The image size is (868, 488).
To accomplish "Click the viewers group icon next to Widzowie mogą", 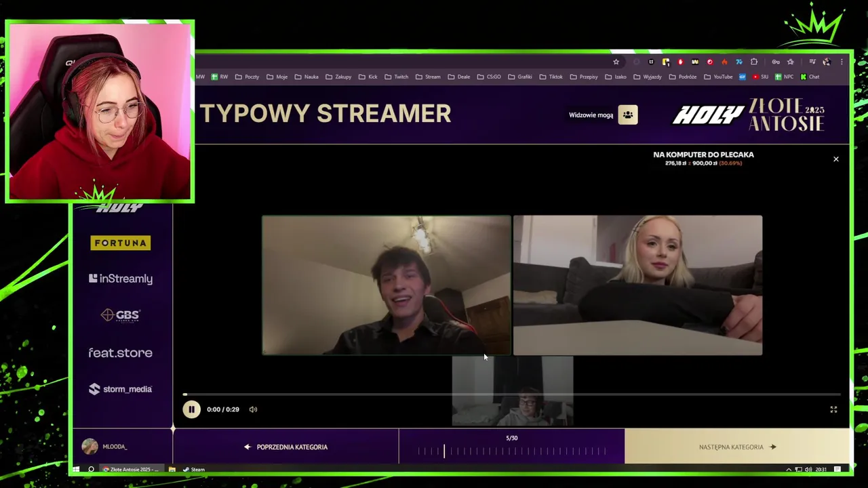I will (x=628, y=115).
